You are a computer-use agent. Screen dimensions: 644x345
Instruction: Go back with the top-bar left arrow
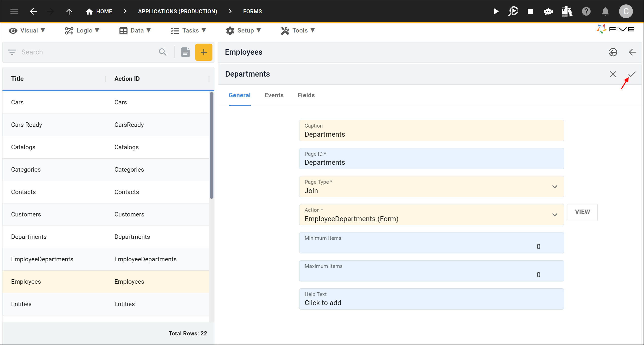[33, 11]
